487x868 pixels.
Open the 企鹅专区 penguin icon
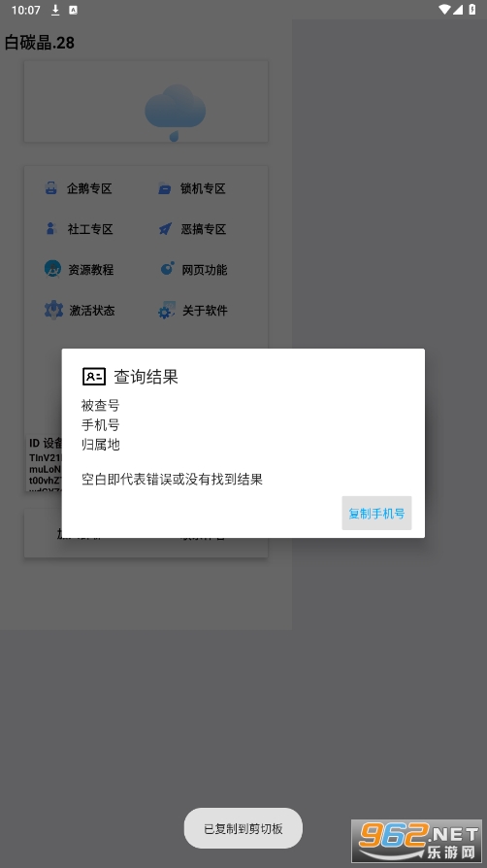[50, 187]
